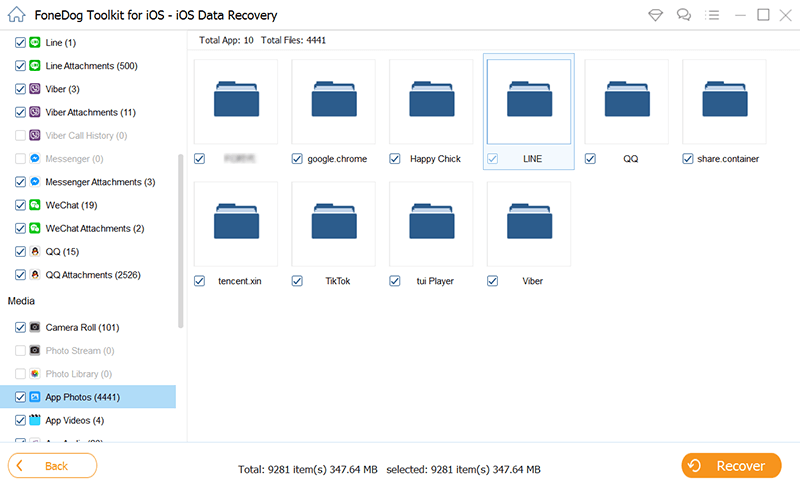Image resolution: width=800 pixels, height=489 pixels.
Task: Click the Camera Roll camera icon
Action: point(35,327)
